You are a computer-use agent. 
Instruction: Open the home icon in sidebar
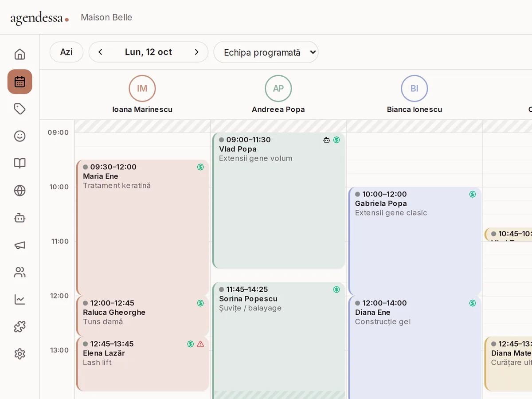pyautogui.click(x=20, y=55)
